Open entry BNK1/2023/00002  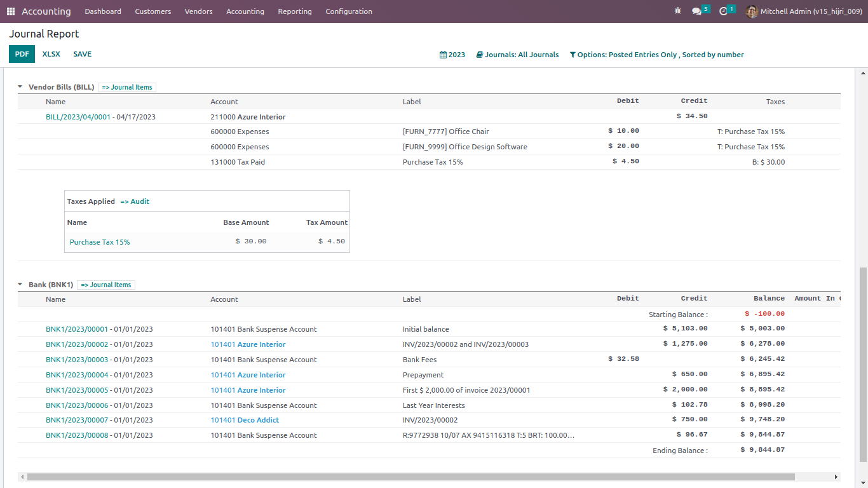coord(77,344)
